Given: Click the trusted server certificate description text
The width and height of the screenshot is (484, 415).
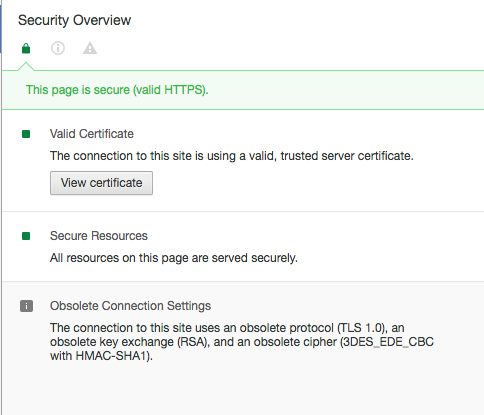Looking at the screenshot, I should 232,156.
